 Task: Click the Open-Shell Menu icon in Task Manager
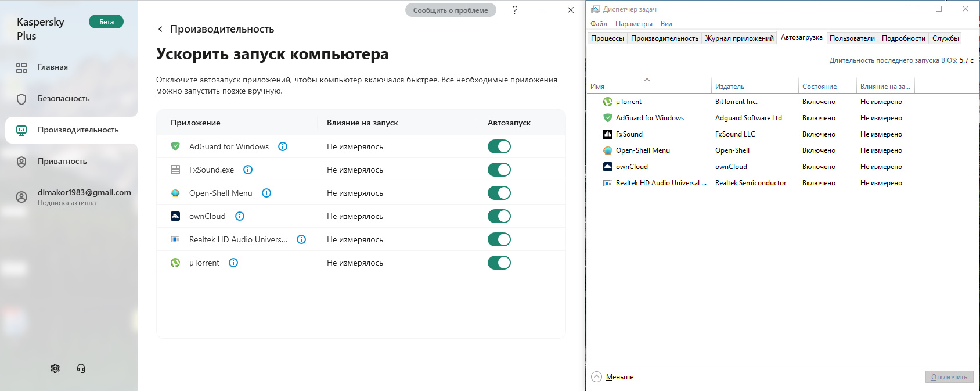point(608,150)
